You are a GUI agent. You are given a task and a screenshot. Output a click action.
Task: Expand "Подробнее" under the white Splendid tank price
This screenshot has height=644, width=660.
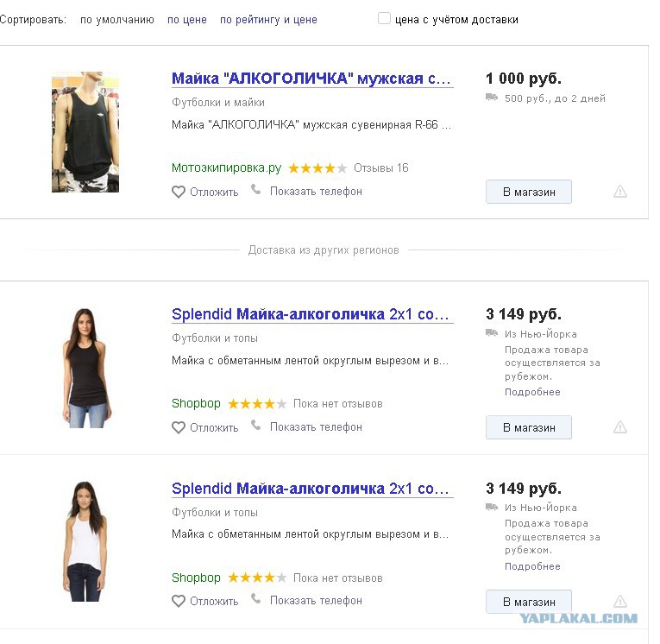[532, 566]
